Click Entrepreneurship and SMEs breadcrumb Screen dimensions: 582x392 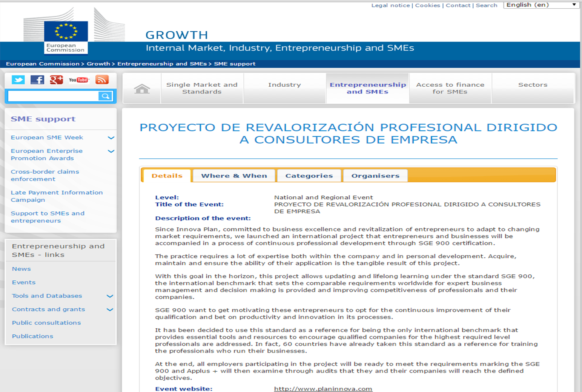pyautogui.click(x=162, y=64)
